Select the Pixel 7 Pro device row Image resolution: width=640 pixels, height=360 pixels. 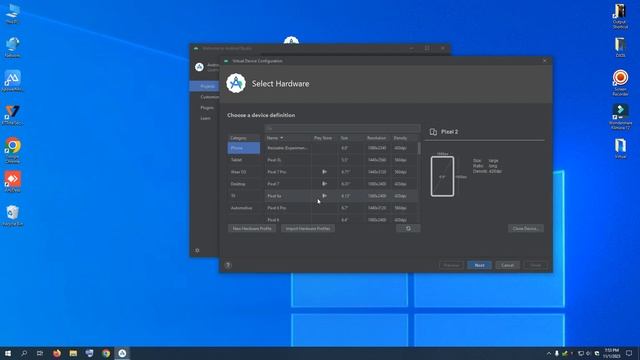pos(341,172)
